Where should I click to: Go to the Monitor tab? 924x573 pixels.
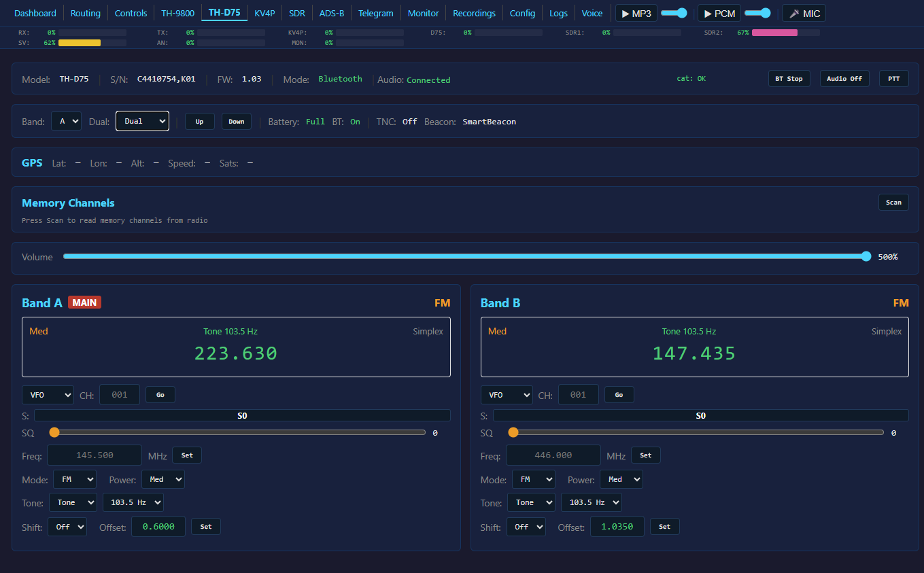(424, 13)
